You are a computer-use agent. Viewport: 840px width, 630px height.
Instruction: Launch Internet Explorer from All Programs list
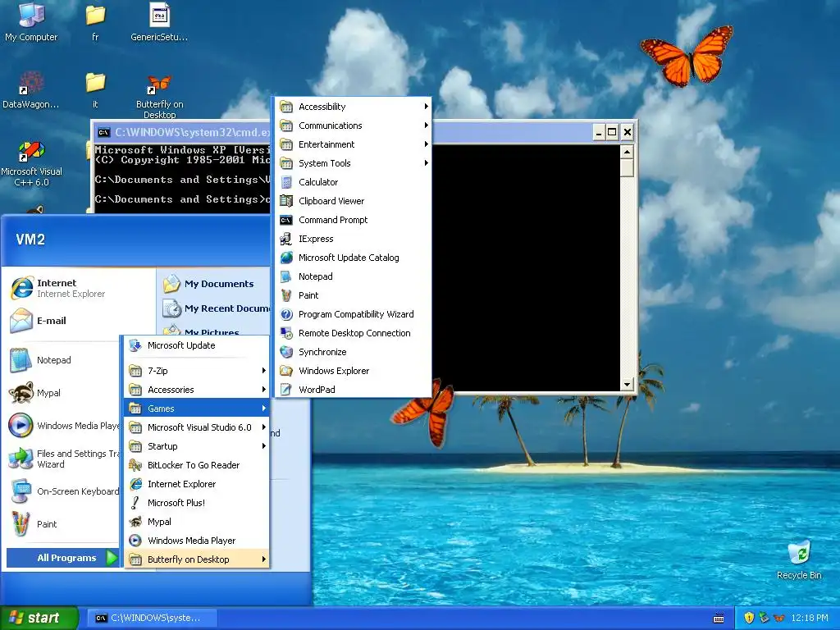pyautogui.click(x=197, y=484)
